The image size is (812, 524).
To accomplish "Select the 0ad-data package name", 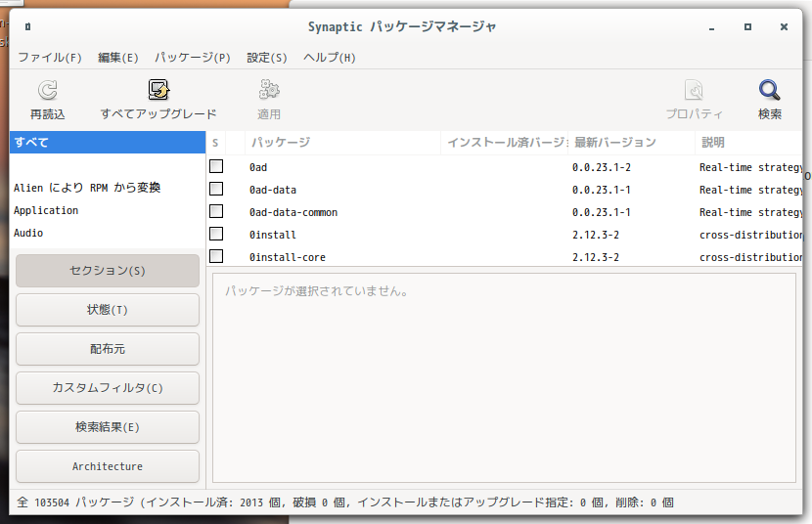I will click(x=272, y=190).
